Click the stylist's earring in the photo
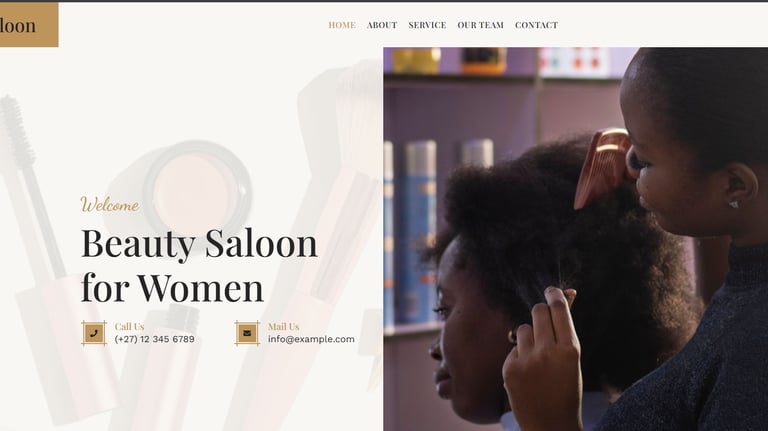768x431 pixels. tap(734, 204)
